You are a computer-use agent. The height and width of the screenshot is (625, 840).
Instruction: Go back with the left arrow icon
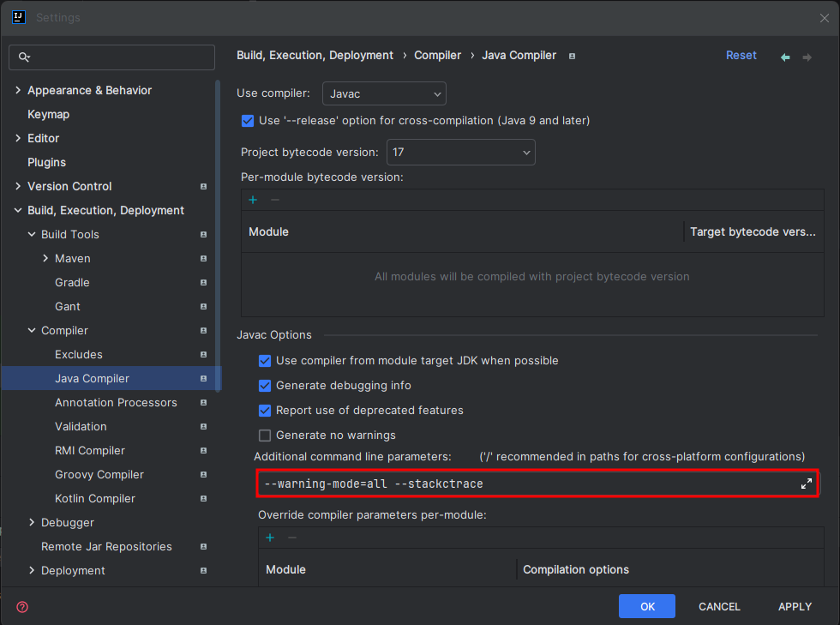[785, 57]
